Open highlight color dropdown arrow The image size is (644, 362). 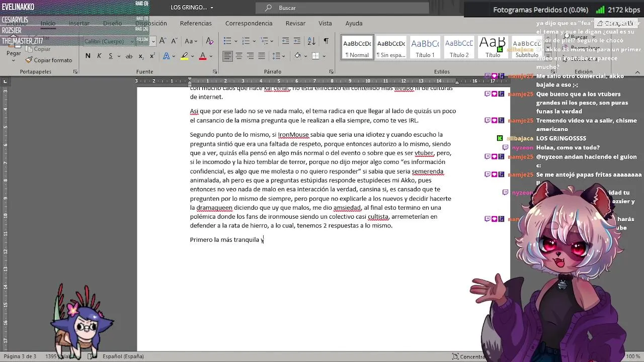click(193, 56)
